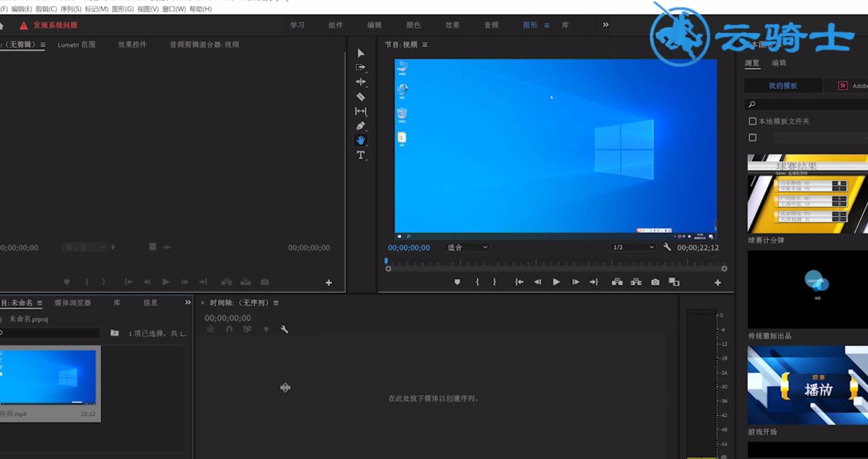Image resolution: width=868 pixels, height=459 pixels.
Task: Play video in Program monitor
Action: tap(556, 283)
